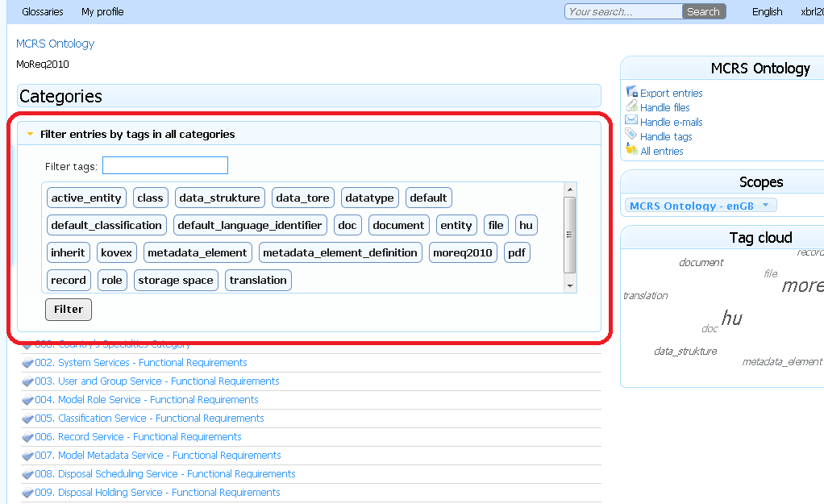Collapse Filter entries by tags panel
Screen dimensions: 824x504
click(30, 134)
